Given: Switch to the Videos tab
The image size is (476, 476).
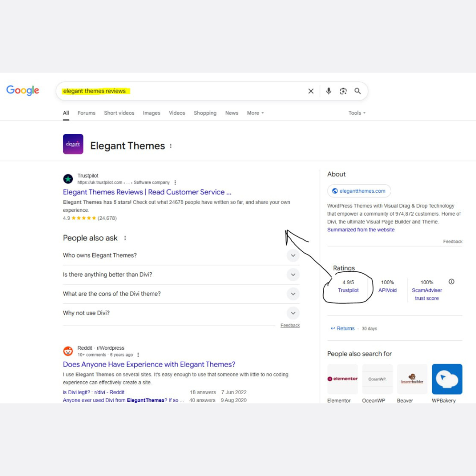Looking at the screenshot, I should [177, 113].
